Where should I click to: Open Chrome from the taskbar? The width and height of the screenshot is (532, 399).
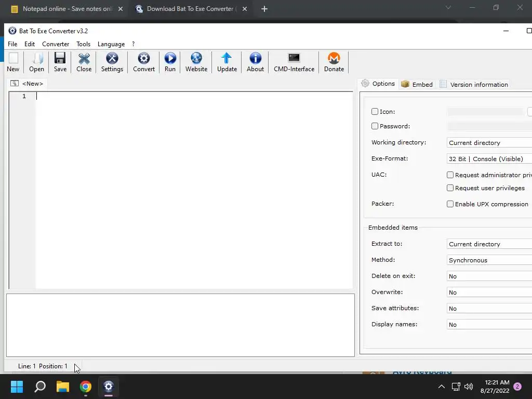tap(86, 387)
